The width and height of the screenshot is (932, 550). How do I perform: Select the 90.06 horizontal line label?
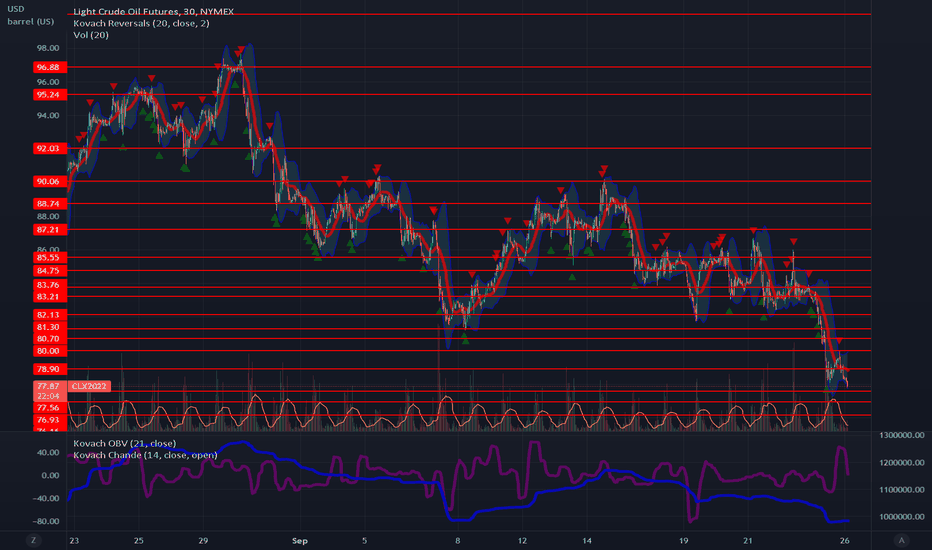(50, 182)
